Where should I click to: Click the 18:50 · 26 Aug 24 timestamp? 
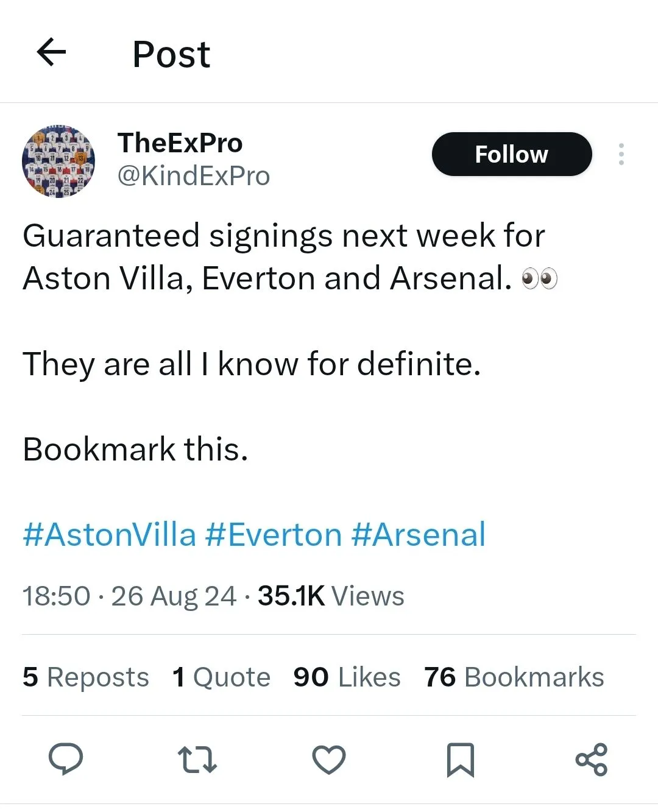(129, 596)
